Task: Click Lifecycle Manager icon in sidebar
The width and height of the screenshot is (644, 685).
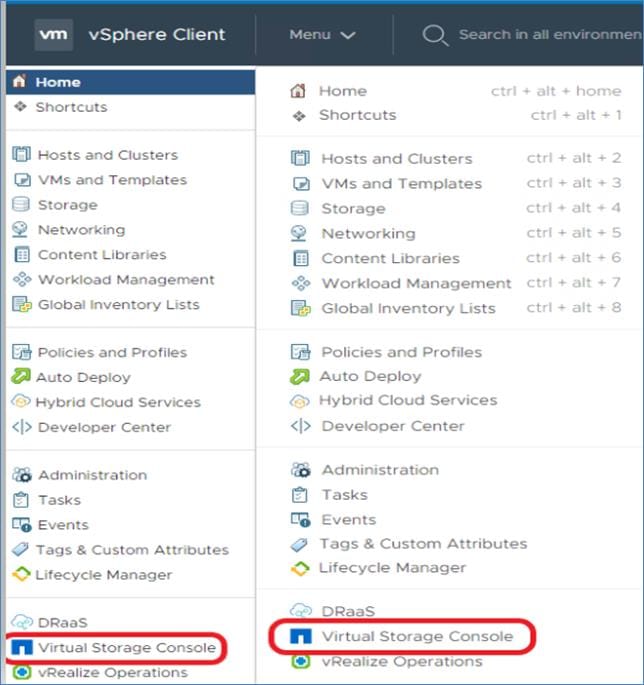Action: coord(21,574)
